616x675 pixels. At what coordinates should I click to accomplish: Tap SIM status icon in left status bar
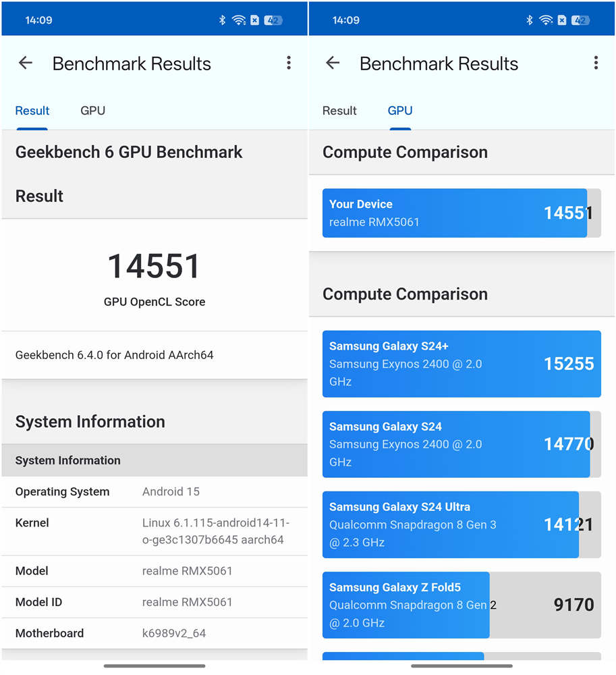point(254,20)
